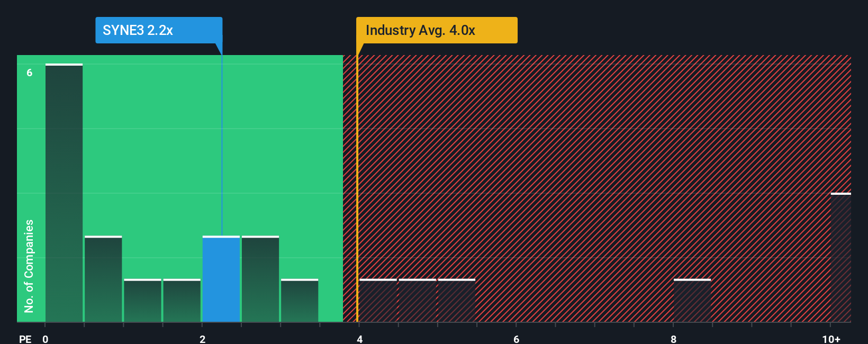Click the SYNE3 2.2x blue label
Viewport: 868px width, 344px height.
(159, 30)
